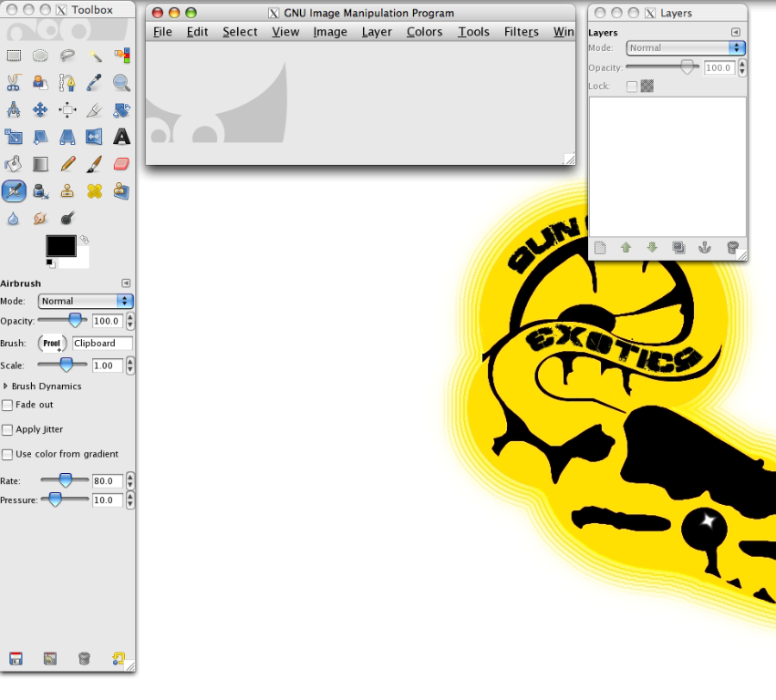Select the Flip tool

point(95,137)
